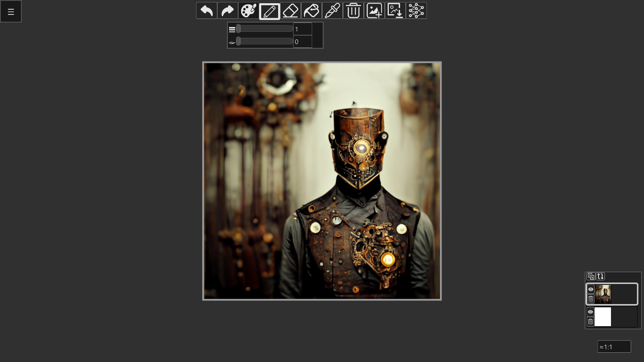Screen dimensions: 644x362
Task: Click the softness feather slider
Action: (x=264, y=41)
